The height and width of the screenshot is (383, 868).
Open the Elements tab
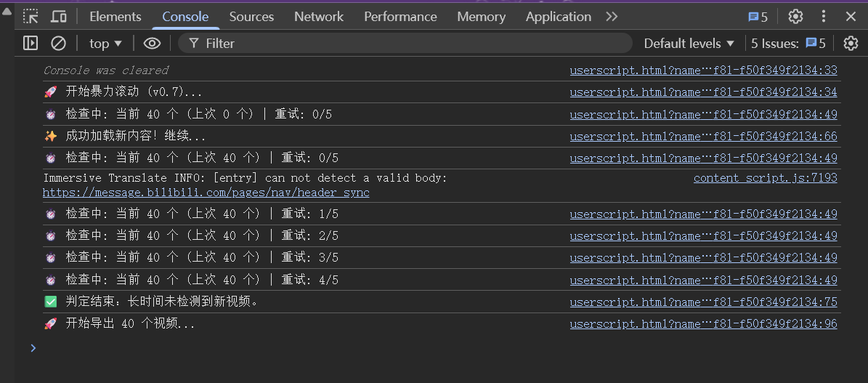(x=115, y=17)
